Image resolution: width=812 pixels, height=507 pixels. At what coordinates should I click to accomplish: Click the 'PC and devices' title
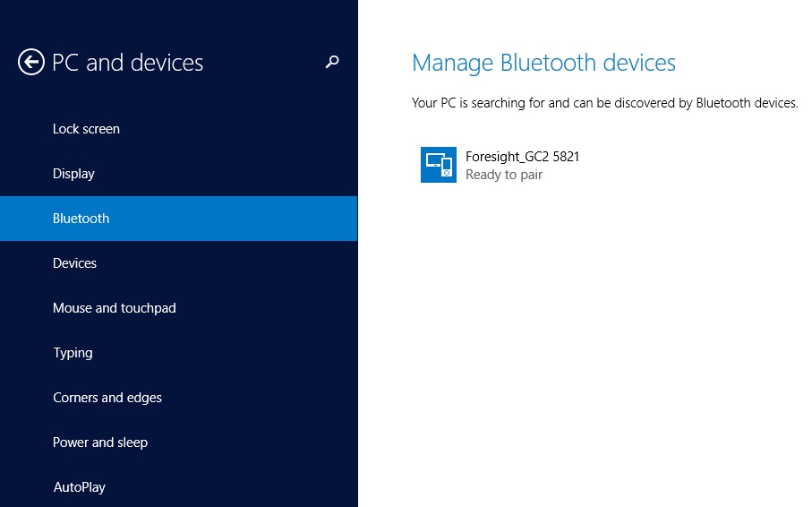click(x=127, y=63)
